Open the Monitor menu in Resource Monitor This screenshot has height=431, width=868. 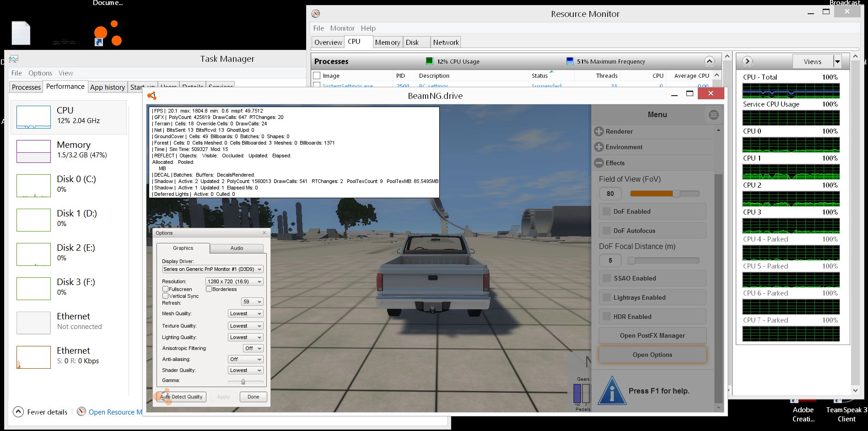tap(342, 28)
